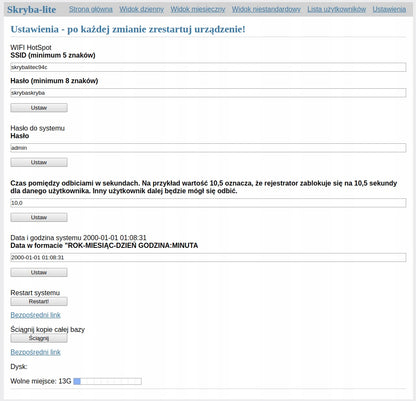Screen dimensions: 416x401
Task: Click Ustaw button under the date field
Action: point(39,272)
